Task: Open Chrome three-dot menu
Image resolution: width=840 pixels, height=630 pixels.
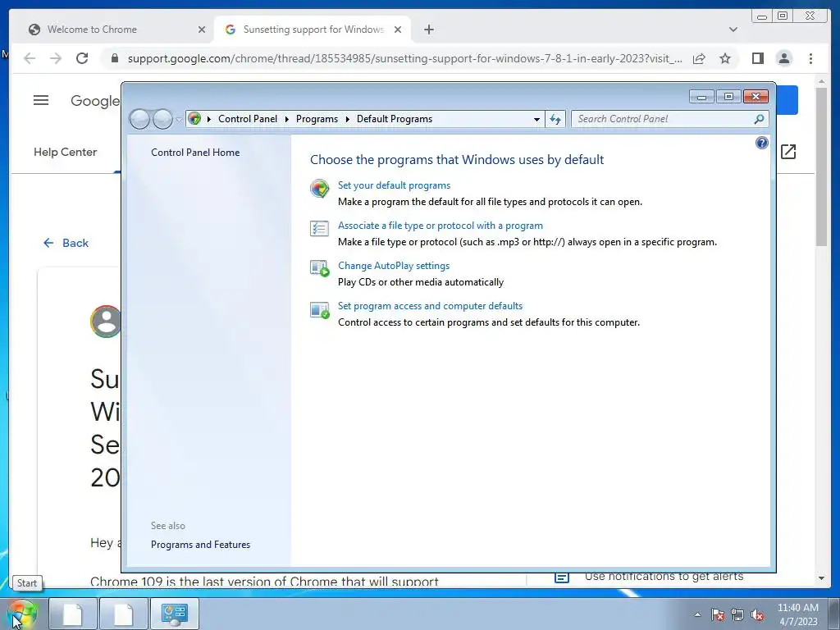Action: pos(810,58)
